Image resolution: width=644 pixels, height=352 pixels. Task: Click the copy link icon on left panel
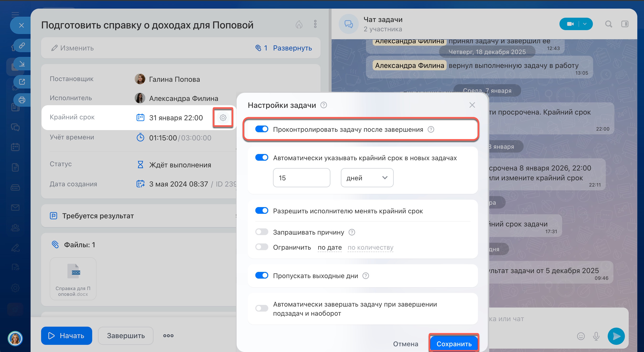[22, 46]
